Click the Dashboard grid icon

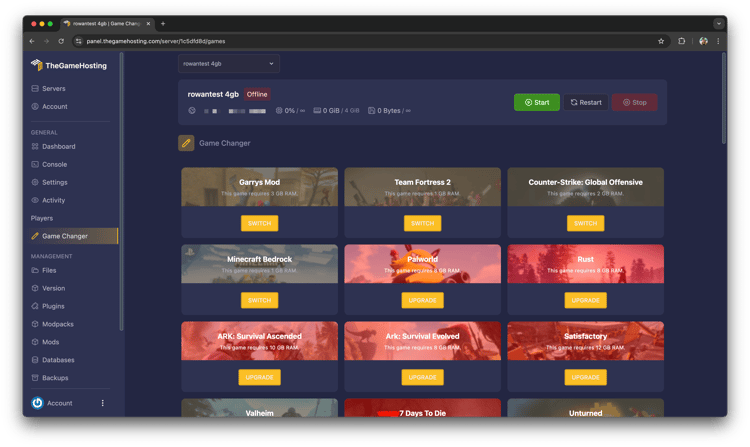tap(35, 146)
